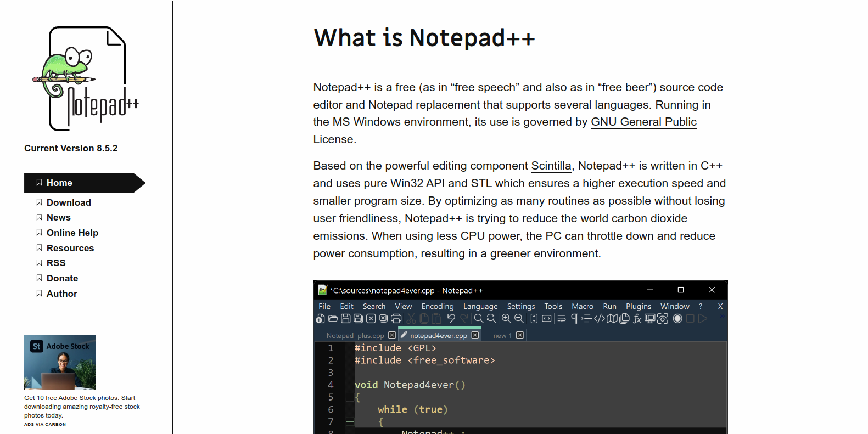Click the Save icon in Notepad++ toolbar
Viewport: 868px width, 434px height.
pyautogui.click(x=345, y=318)
